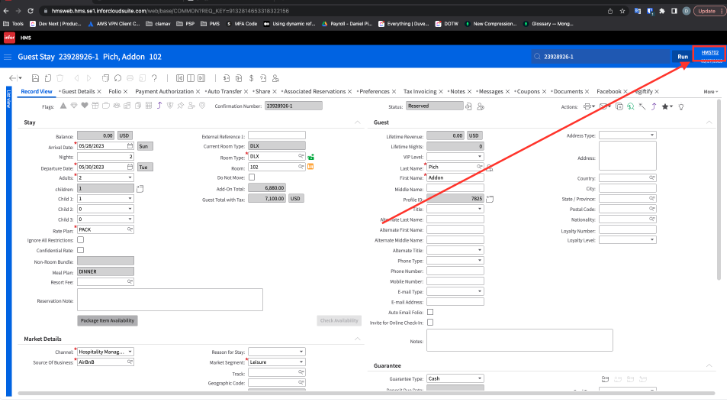
Task: Switch to the Associated Reservations tab
Action: (314, 92)
